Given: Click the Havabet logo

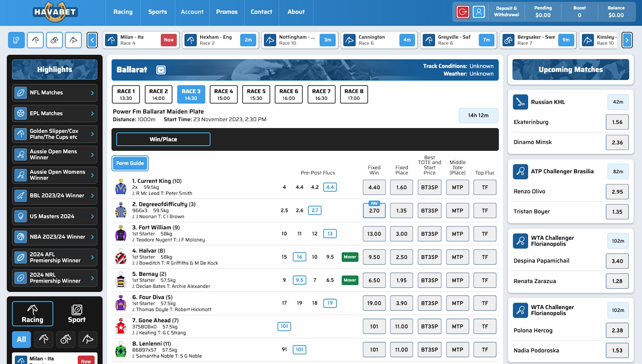Looking at the screenshot, I should point(55,12).
